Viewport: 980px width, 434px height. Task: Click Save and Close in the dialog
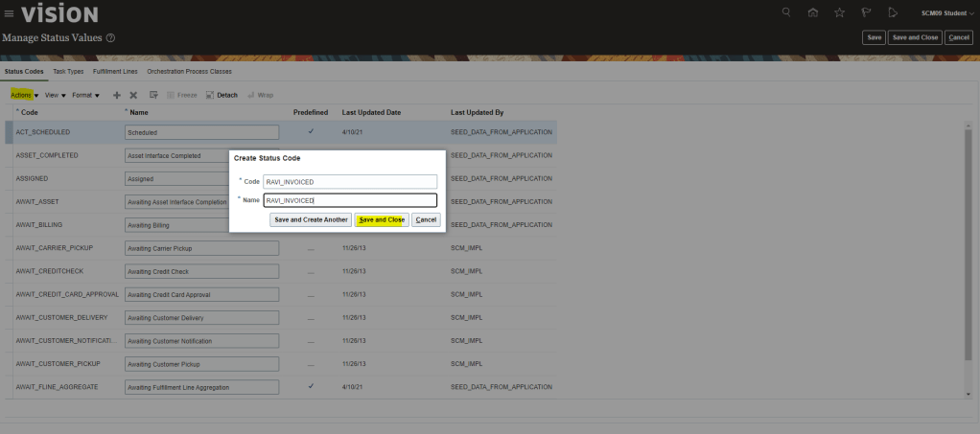click(x=382, y=219)
